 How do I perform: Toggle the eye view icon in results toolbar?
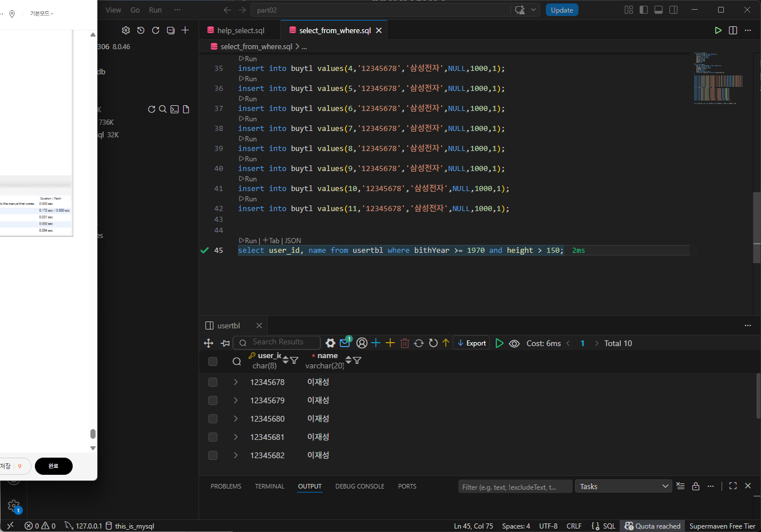[514, 343]
